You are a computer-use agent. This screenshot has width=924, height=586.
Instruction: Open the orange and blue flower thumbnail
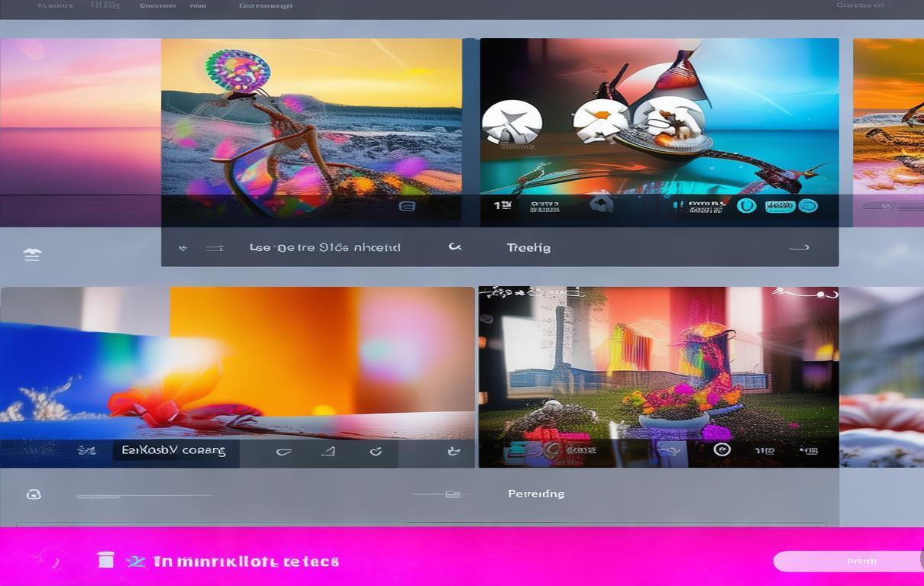coord(237,377)
